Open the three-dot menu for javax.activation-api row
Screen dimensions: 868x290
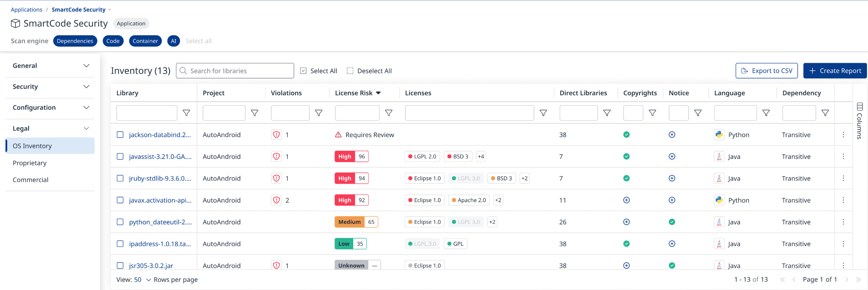point(843,200)
